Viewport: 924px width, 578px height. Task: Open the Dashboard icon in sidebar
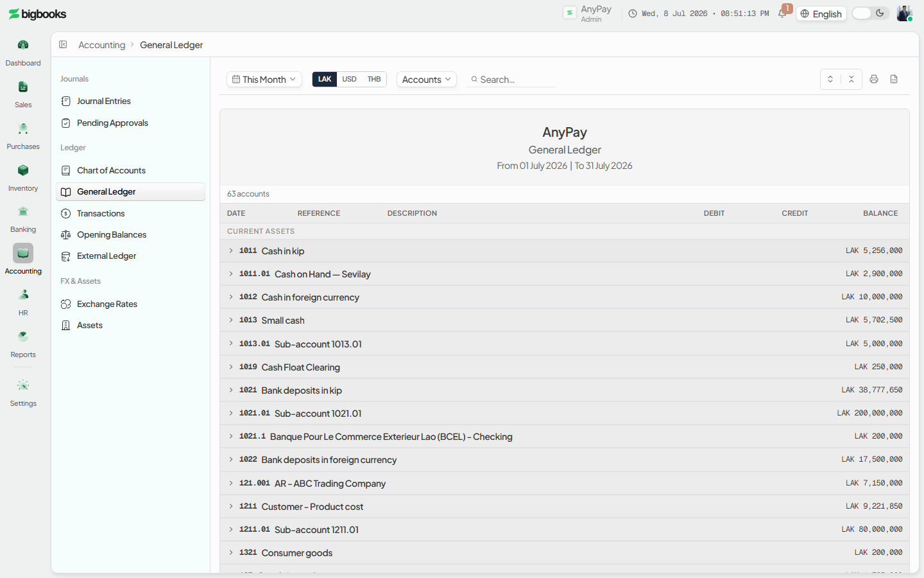[x=23, y=45]
